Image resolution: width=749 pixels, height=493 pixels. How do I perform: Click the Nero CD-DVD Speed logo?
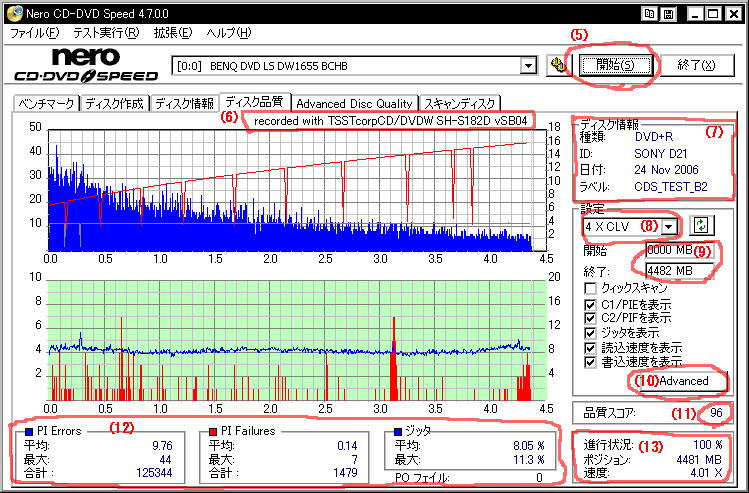click(86, 65)
